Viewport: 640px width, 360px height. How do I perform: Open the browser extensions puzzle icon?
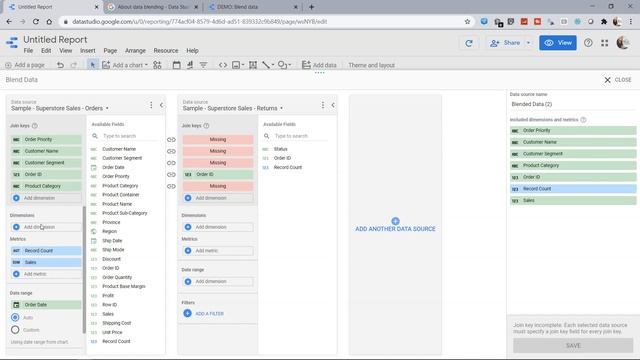pyautogui.click(x=604, y=22)
